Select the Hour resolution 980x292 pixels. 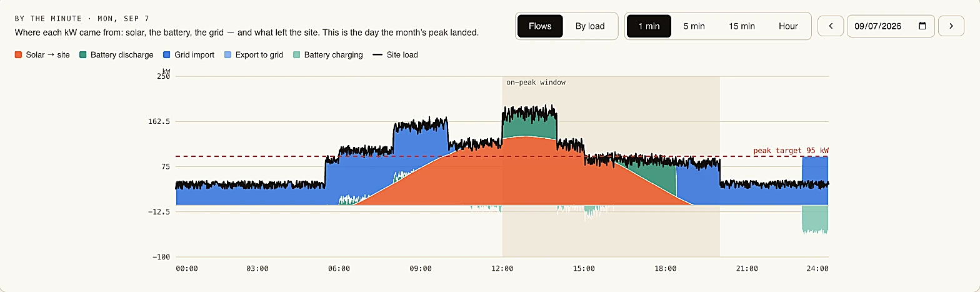tap(788, 26)
